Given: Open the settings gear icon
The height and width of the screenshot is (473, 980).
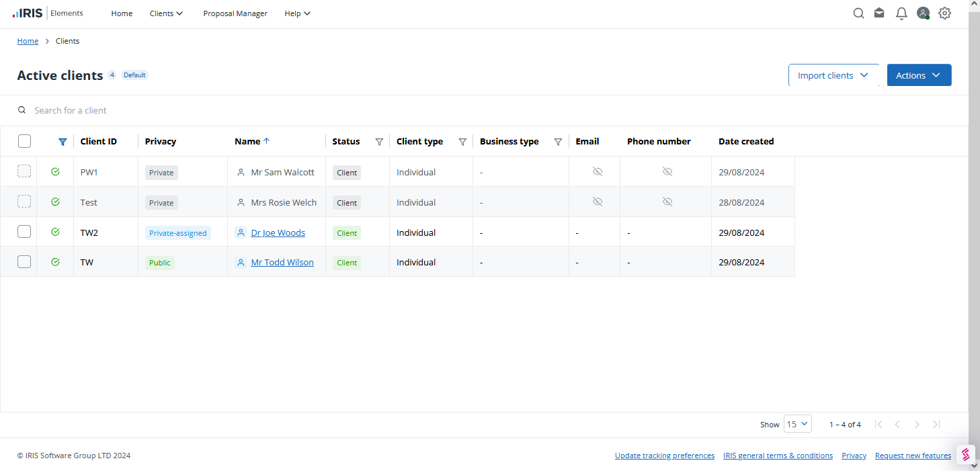Looking at the screenshot, I should point(944,13).
